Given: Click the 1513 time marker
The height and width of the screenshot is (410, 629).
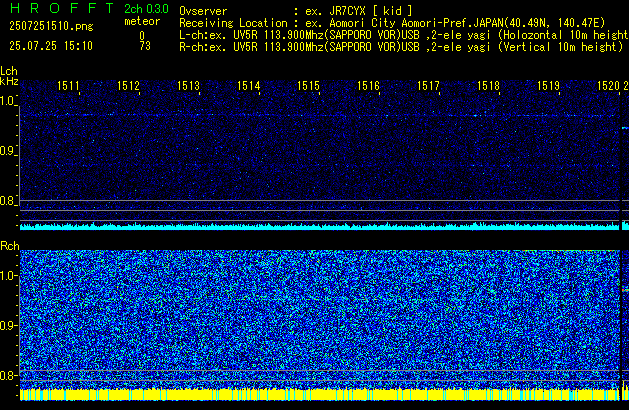Looking at the screenshot, I should 188,86.
